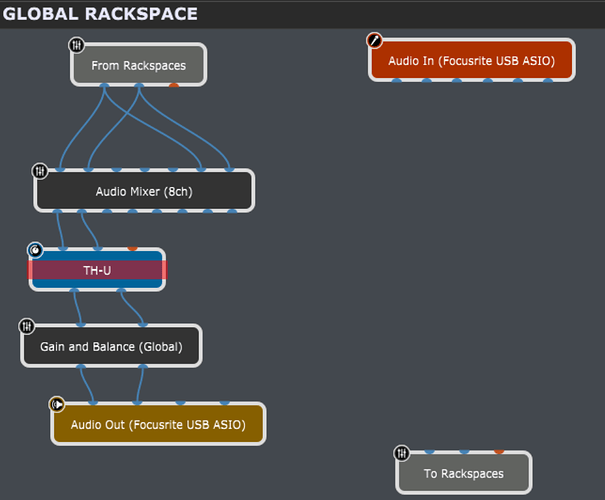
Task: Click the orange MIDI port on To Rackspaces
Action: (499, 451)
